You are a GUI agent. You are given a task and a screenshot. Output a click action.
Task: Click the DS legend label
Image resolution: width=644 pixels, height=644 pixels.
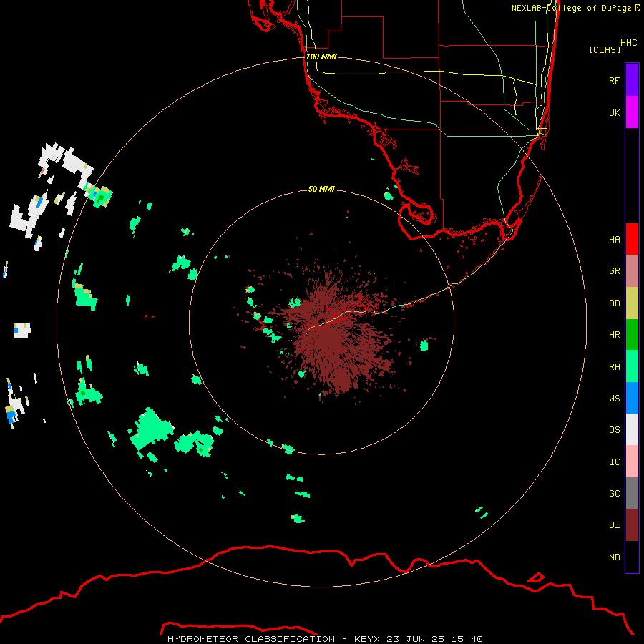[x=614, y=430]
